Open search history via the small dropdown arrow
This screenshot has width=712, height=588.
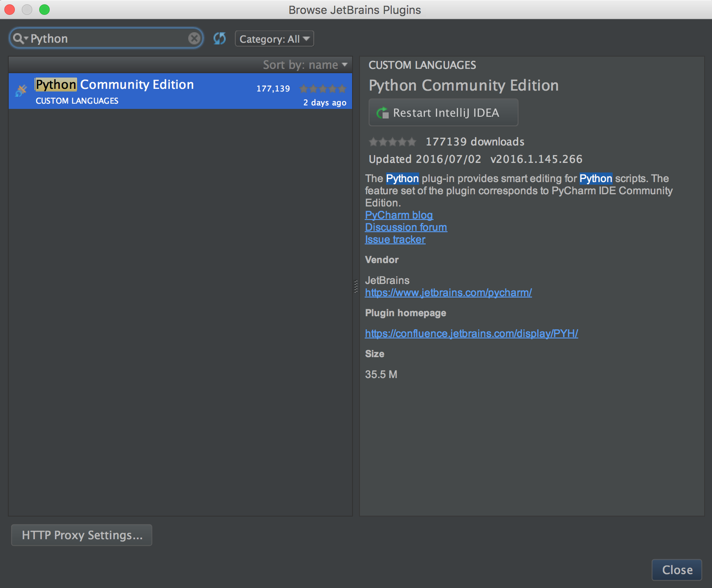point(25,38)
